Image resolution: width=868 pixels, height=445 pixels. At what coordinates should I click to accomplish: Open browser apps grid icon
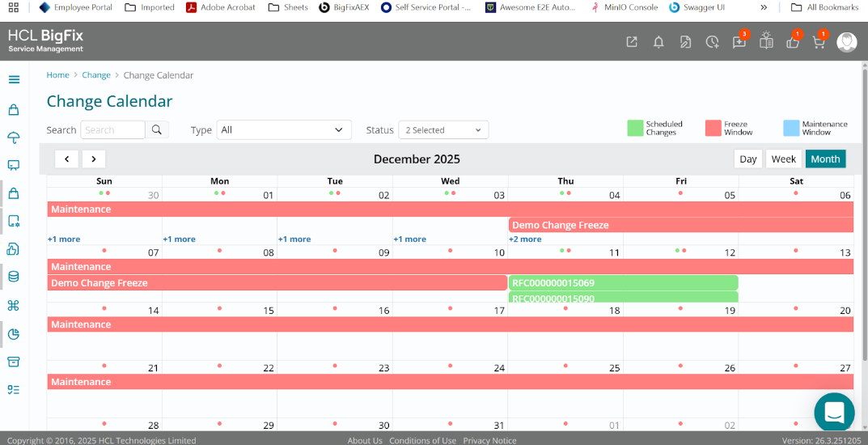(14, 7)
